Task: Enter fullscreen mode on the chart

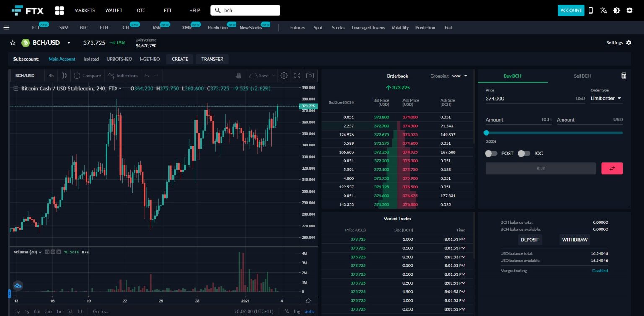Action: coord(297,76)
